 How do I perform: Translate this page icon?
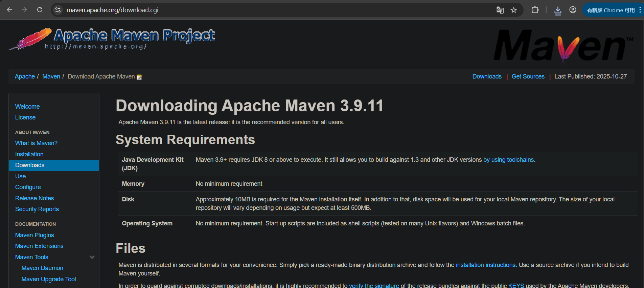[500, 10]
